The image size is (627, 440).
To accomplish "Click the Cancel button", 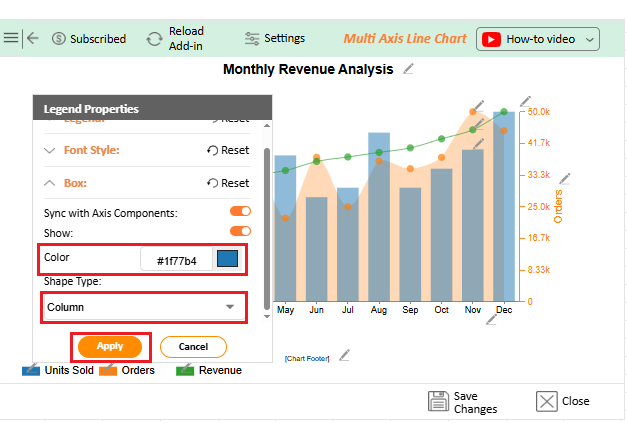I will tap(193, 346).
